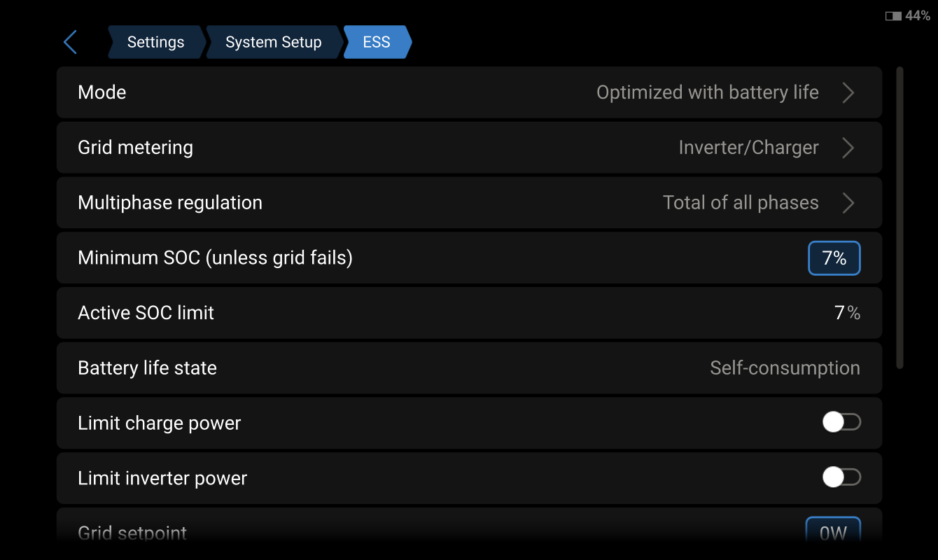Select the ESS breadcrumb tab
This screenshot has width=938, height=560.
377,42
